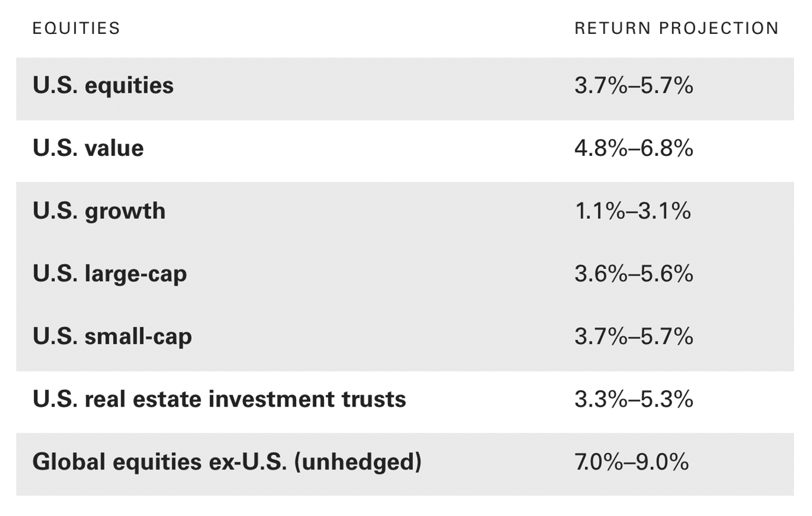Click the 4.8%–6.8% return value

click(633, 149)
